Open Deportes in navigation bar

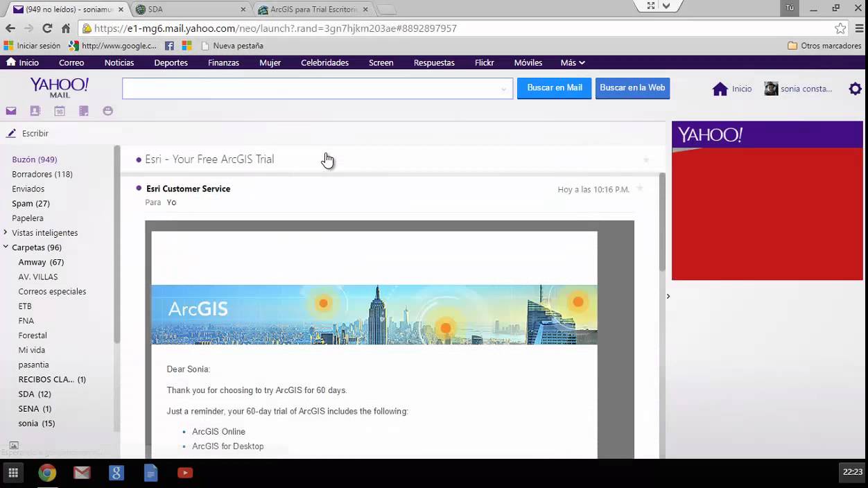171,62
